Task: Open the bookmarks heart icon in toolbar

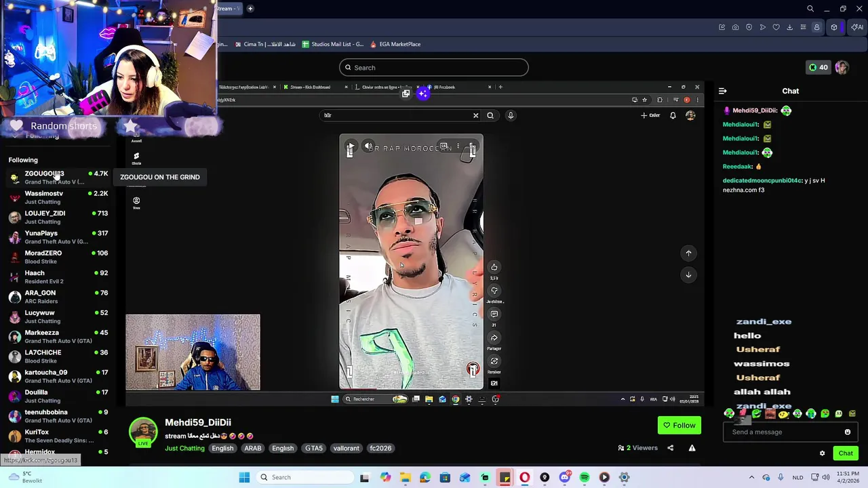Action: coord(776,27)
